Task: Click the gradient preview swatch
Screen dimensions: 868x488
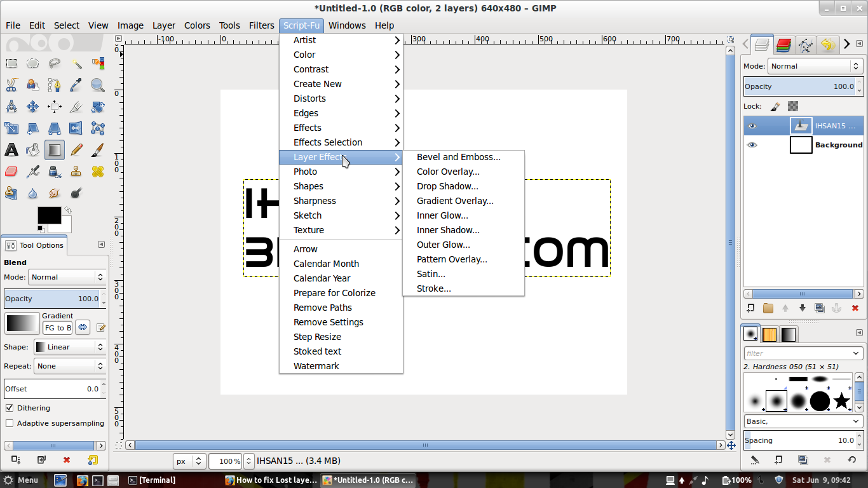Action: tap(22, 323)
